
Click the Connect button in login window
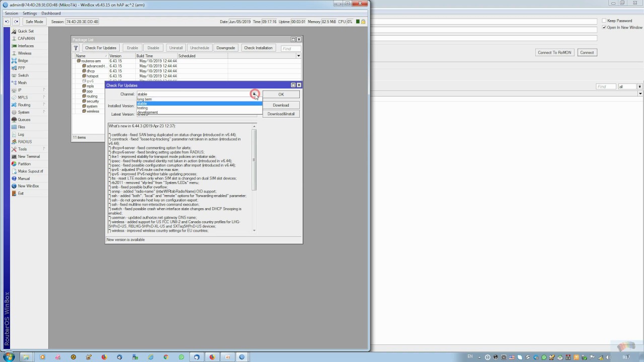(x=587, y=52)
